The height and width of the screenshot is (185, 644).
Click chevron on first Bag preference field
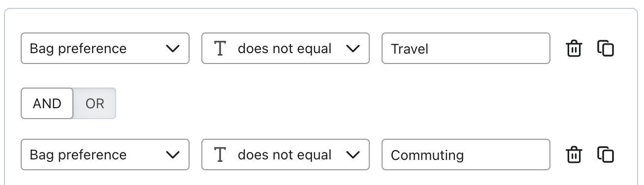click(172, 49)
